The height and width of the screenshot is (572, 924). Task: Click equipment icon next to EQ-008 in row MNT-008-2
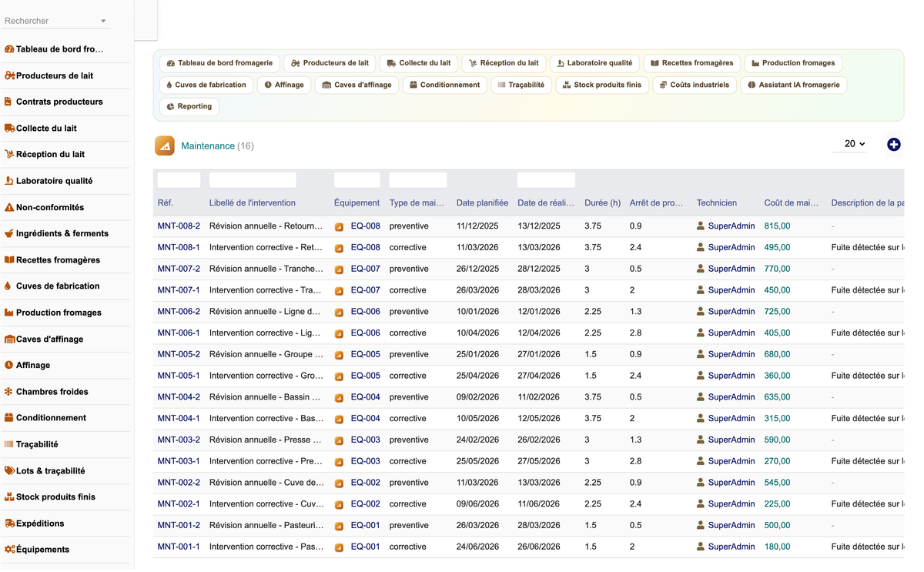pyautogui.click(x=339, y=227)
